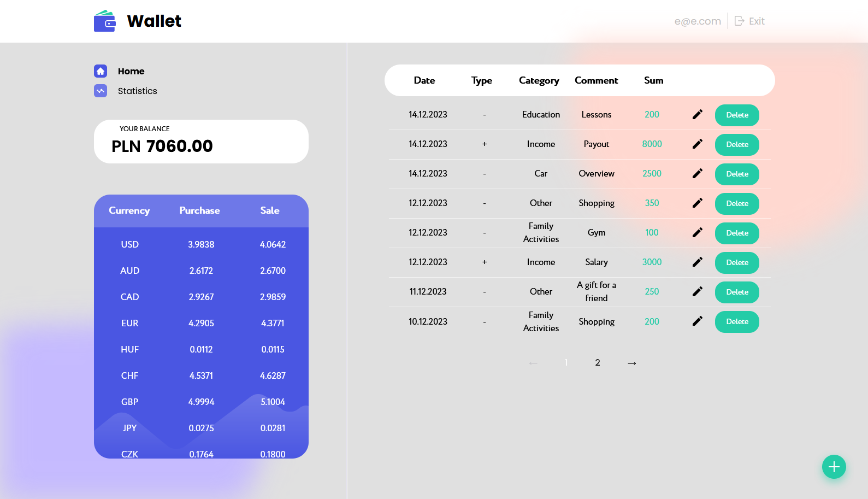Screen dimensions: 868x499
Task: Edit the Education Lessons transaction
Action: pos(698,115)
